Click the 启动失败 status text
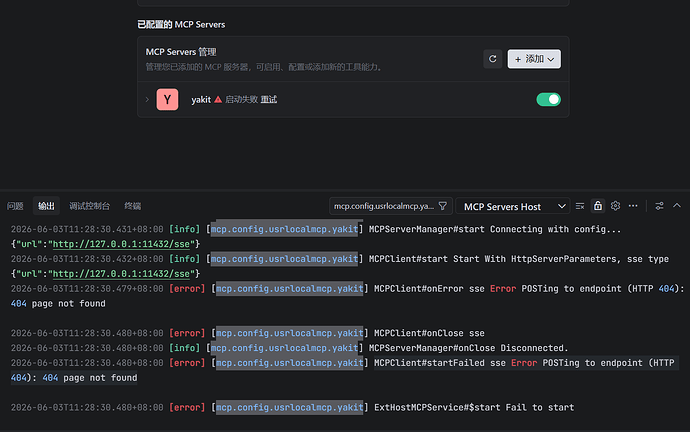The height and width of the screenshot is (432, 690). (x=241, y=99)
